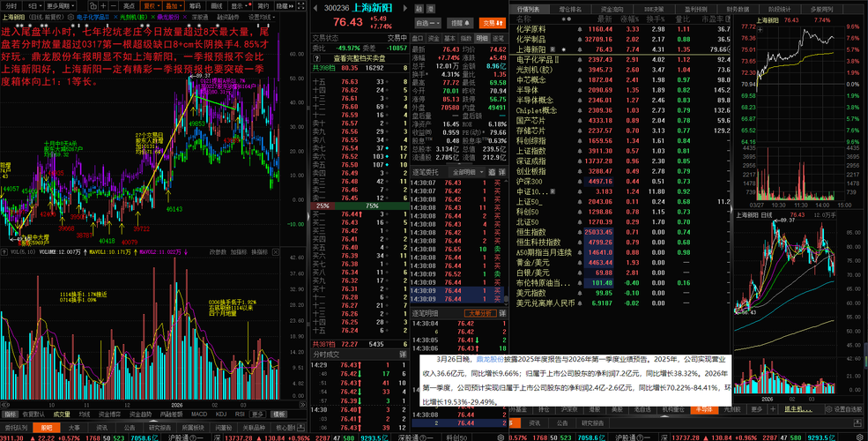Click the 融 margin-trading badge
This screenshot has width=868, height=441.
point(419,8)
